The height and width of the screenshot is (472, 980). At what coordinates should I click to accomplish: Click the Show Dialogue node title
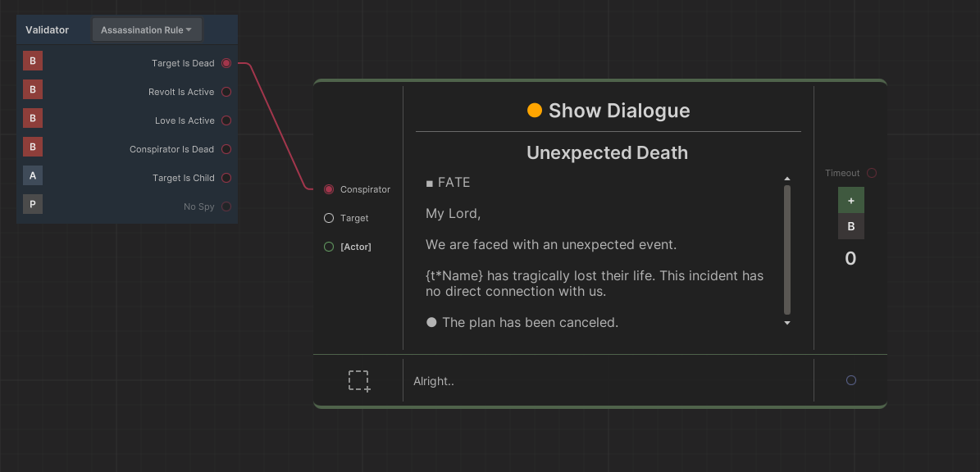608,111
